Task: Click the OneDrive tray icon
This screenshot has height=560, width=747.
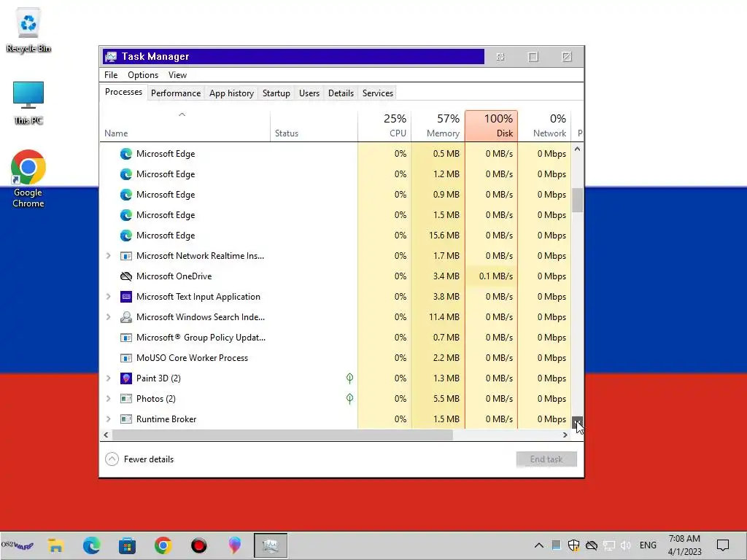Action: [x=591, y=545]
